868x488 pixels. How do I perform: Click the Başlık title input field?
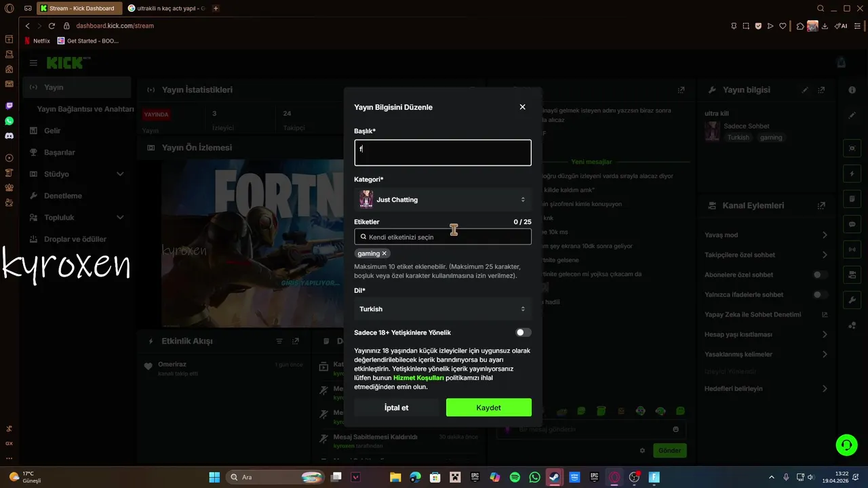pyautogui.click(x=443, y=152)
